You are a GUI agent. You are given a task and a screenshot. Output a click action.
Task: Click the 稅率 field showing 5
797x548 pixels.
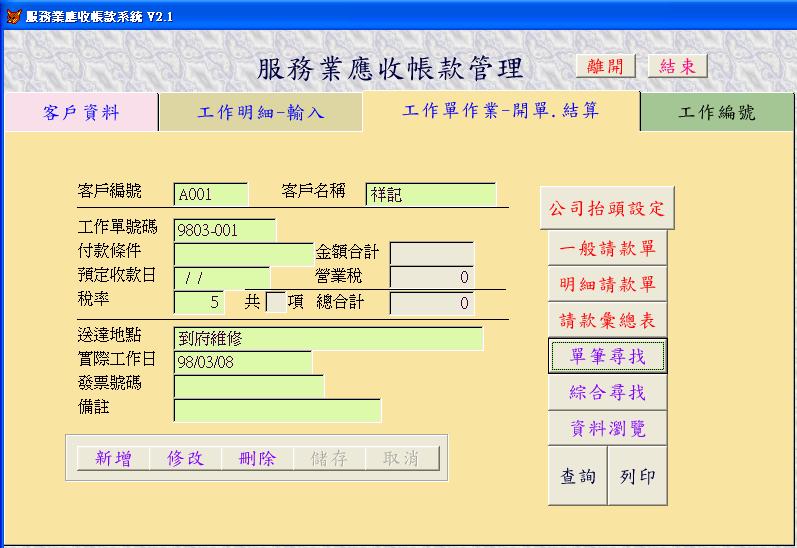click(x=199, y=302)
